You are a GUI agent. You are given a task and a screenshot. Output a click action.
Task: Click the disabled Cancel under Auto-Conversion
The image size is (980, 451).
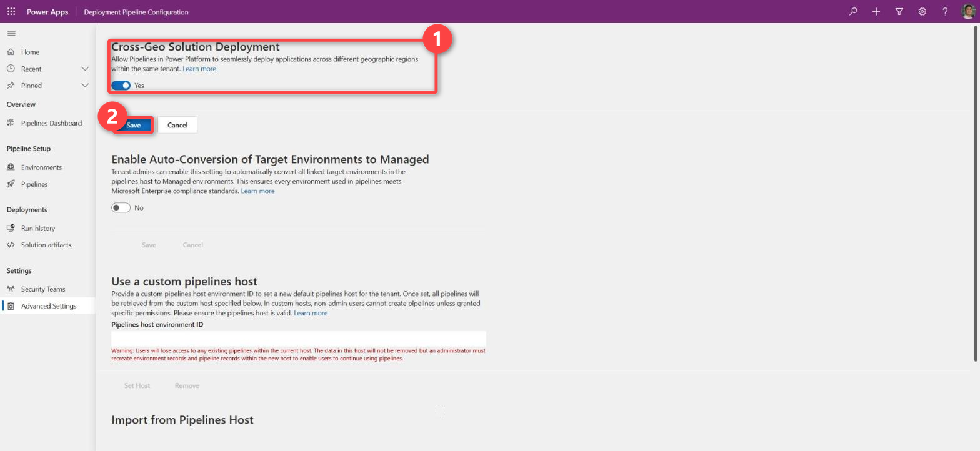tap(193, 245)
